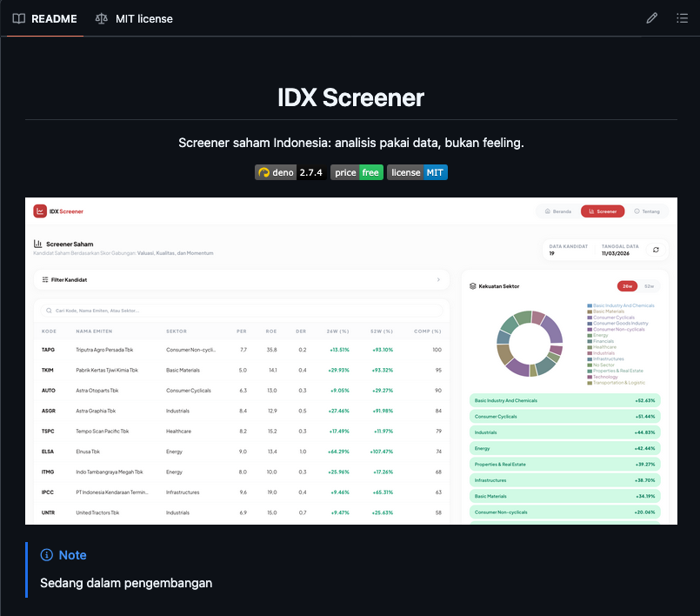
Task: Click the Financials legend color swatch
Action: pos(590,341)
